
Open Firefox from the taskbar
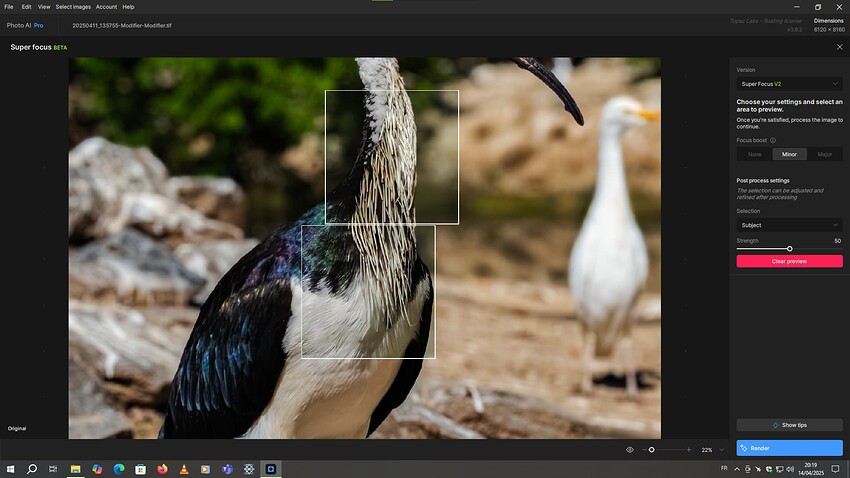pos(160,469)
